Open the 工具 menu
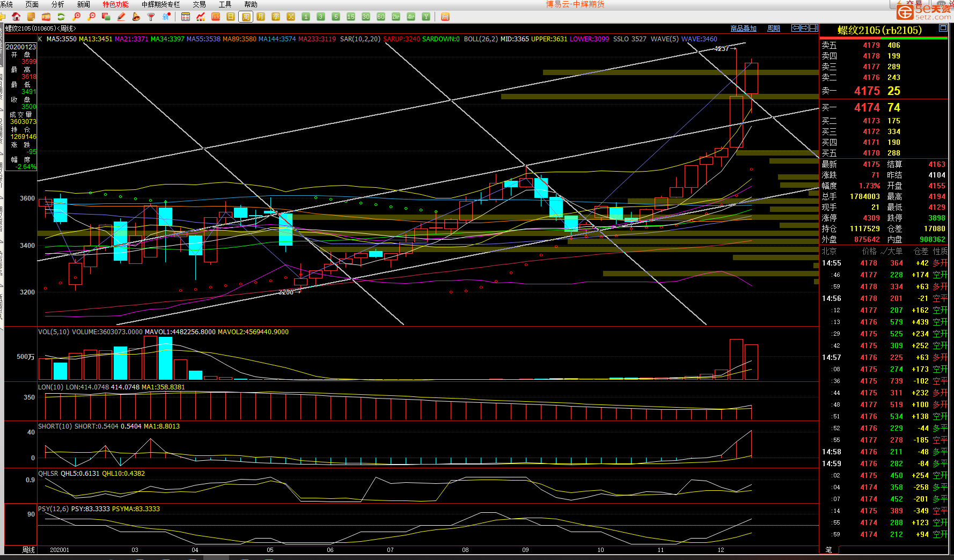This screenshot has width=954, height=560. (225, 4)
